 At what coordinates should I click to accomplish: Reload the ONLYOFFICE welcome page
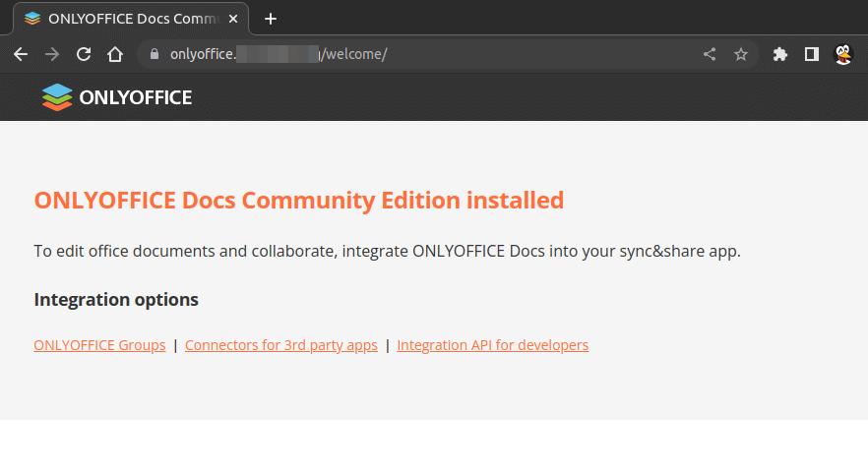tap(84, 55)
